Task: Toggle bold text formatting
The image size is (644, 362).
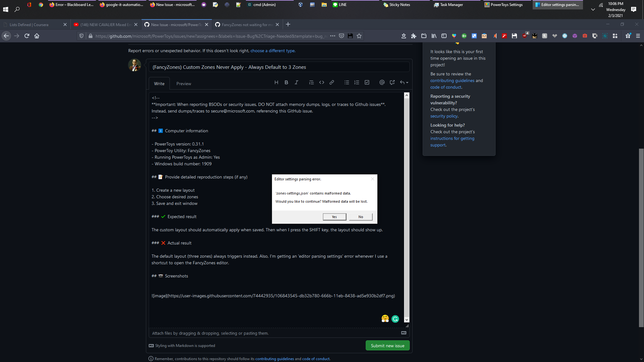Action: point(286,82)
